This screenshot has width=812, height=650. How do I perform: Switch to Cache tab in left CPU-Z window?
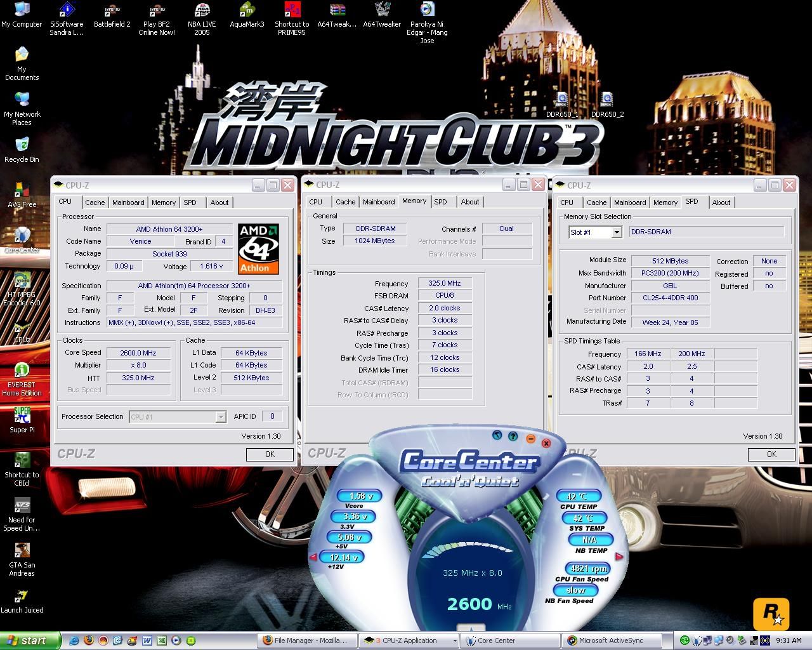tap(95, 202)
